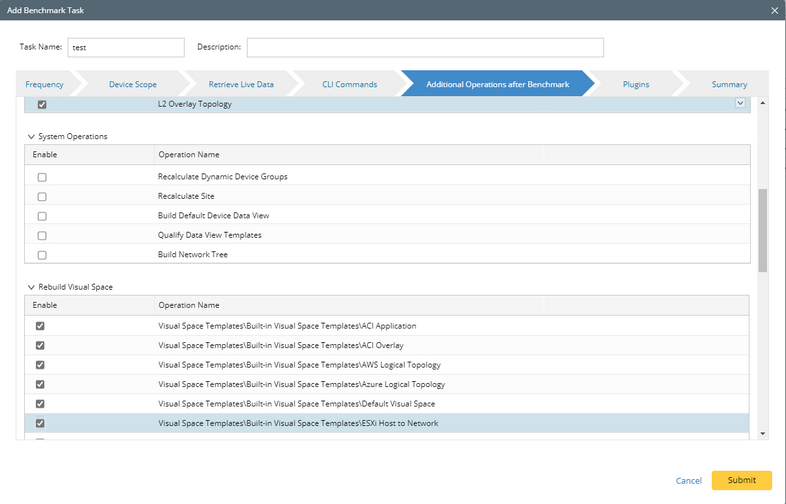Open dropdown arrow on L2 Overlay Topology row
Image resolution: width=786 pixels, height=504 pixels.
pos(740,103)
